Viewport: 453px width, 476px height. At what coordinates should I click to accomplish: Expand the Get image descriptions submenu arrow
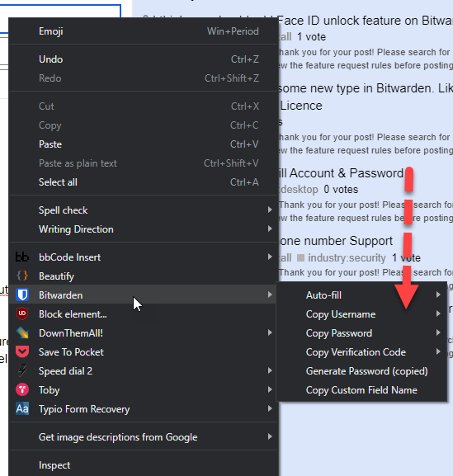[x=270, y=437]
